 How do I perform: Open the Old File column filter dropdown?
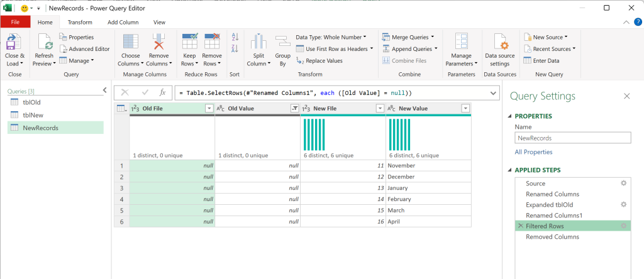click(209, 108)
